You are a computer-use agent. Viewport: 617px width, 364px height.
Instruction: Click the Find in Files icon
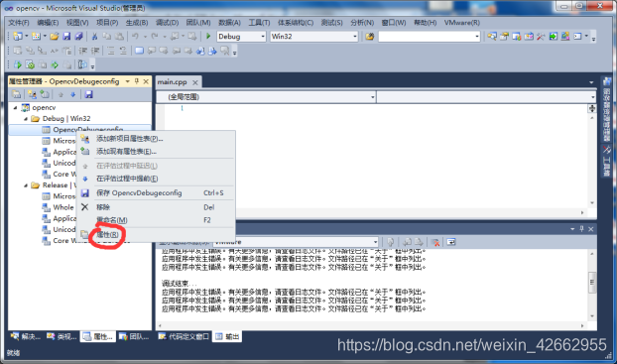[369, 37]
